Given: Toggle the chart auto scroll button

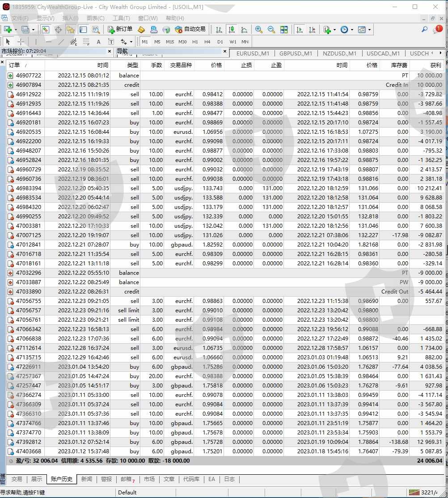Looking at the screenshot, I should 300,30.
